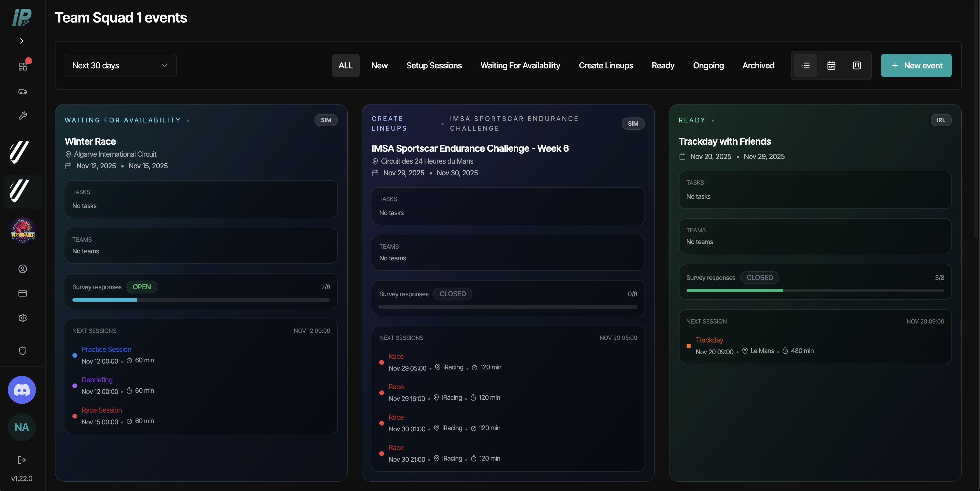Click IMSA card survey progress bar
Image resolution: width=980 pixels, height=491 pixels.
click(508, 307)
